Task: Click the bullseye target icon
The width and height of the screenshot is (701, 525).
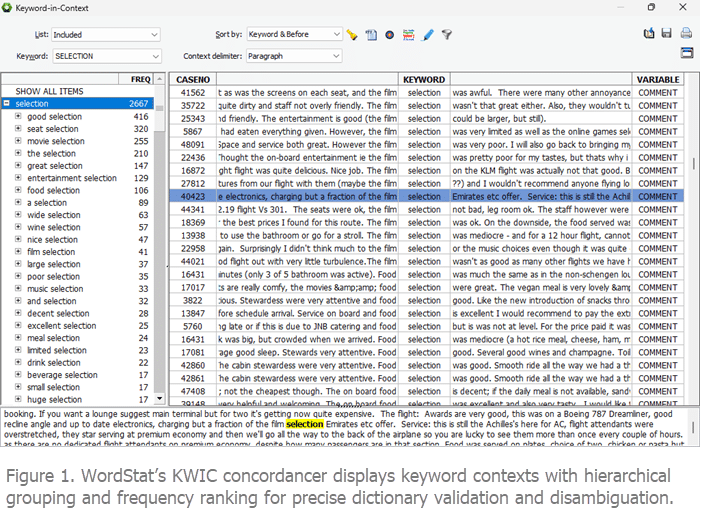Action: tap(390, 34)
